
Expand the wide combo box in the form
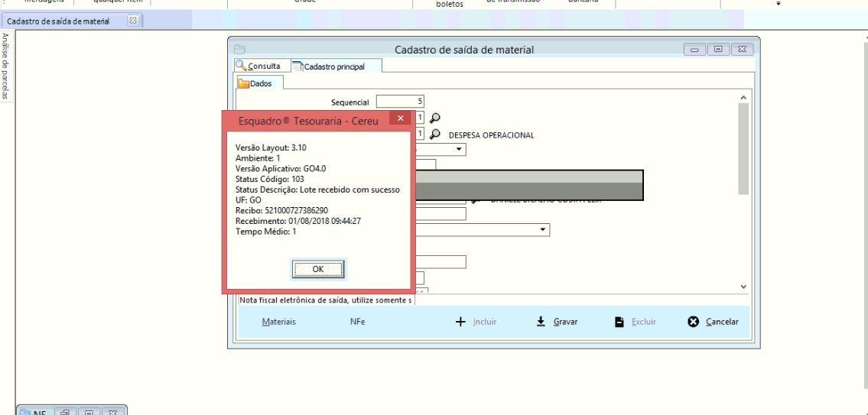(x=542, y=229)
